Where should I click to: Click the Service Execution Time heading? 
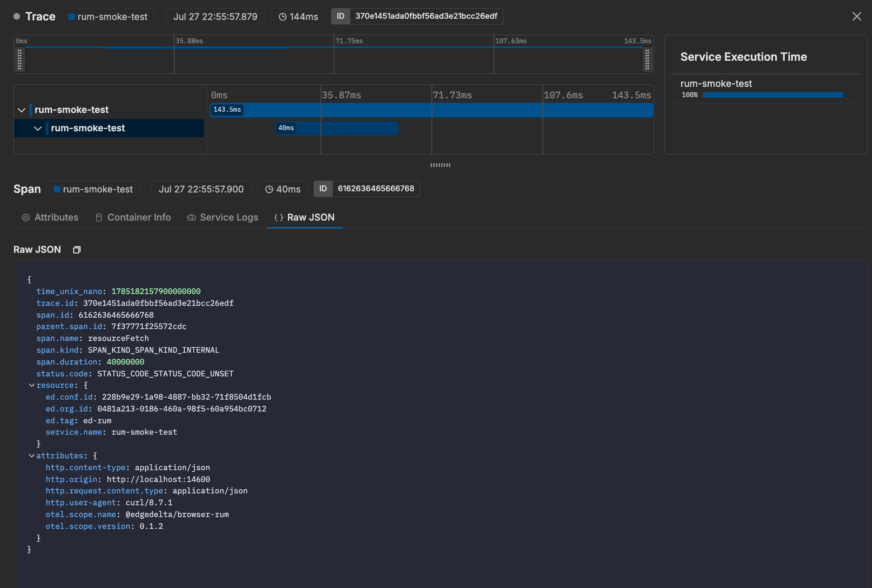(x=744, y=57)
